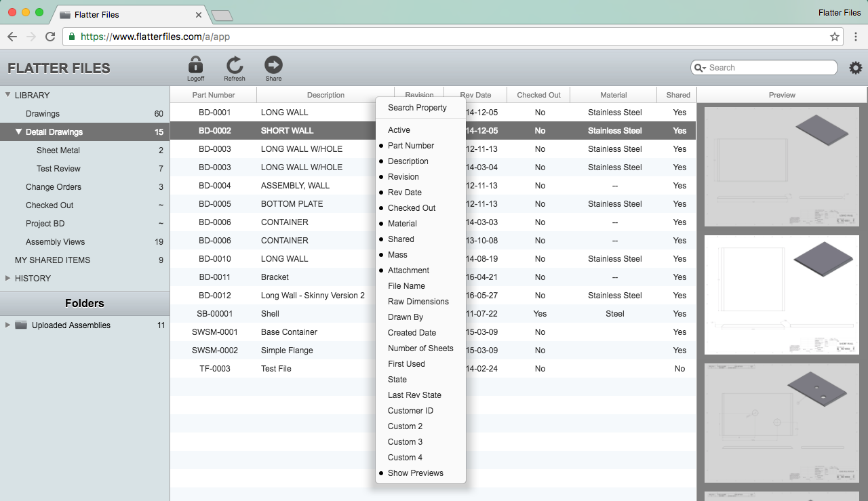The width and height of the screenshot is (868, 501).
Task: Click the Uploaded Assemblies folder icon
Action: (21, 325)
